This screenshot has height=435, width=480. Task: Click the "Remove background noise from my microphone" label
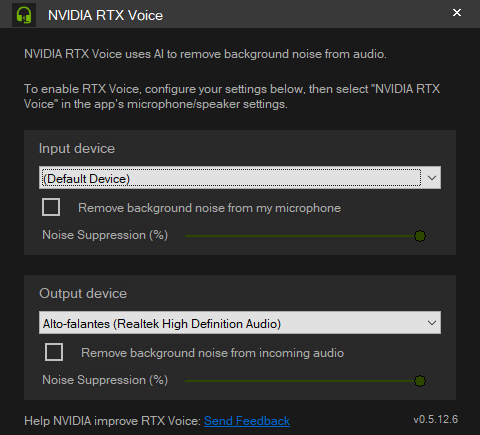coord(209,208)
